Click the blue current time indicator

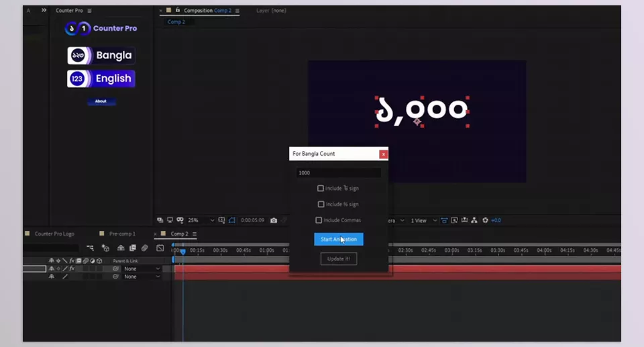click(x=183, y=251)
